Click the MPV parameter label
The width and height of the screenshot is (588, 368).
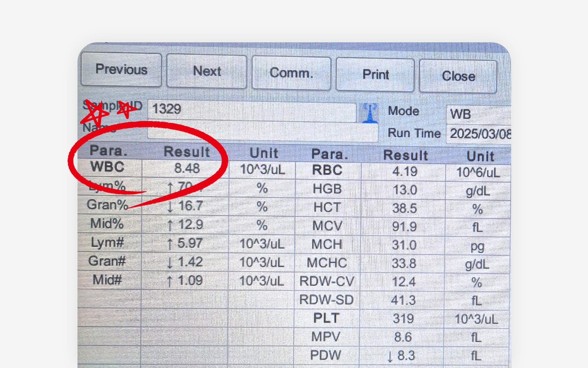(326, 336)
